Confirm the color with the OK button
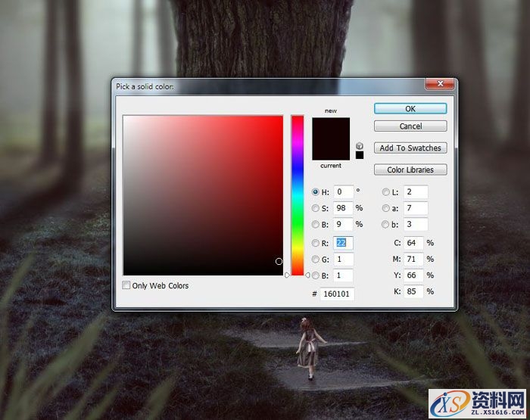Image resolution: width=530 pixels, height=420 pixels. [x=410, y=109]
